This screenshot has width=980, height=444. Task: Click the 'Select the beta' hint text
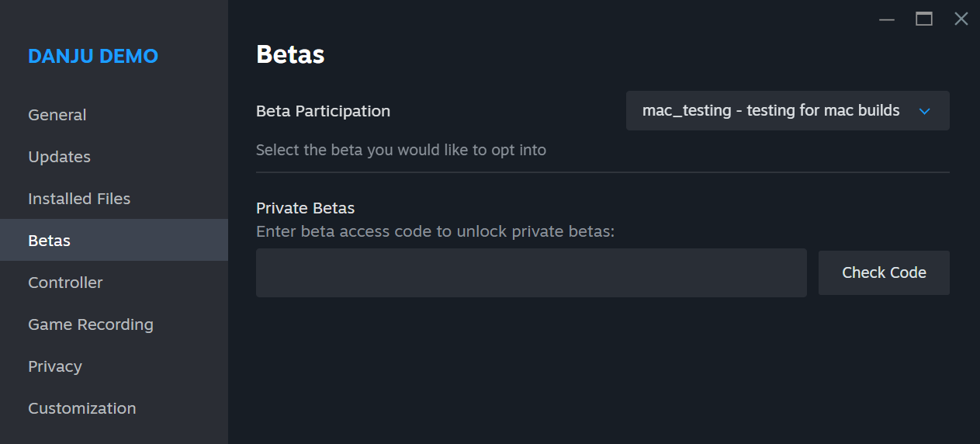pyautogui.click(x=401, y=150)
